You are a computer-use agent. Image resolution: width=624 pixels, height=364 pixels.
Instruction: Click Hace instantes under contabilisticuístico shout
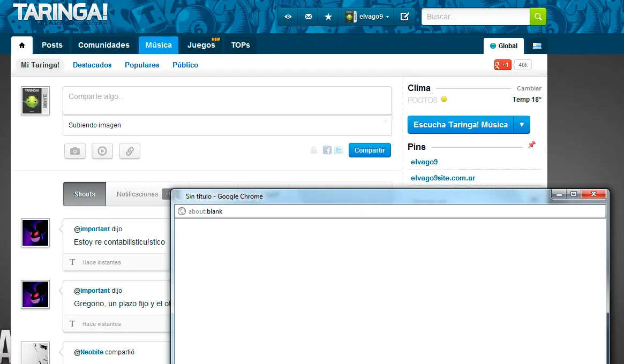point(101,262)
